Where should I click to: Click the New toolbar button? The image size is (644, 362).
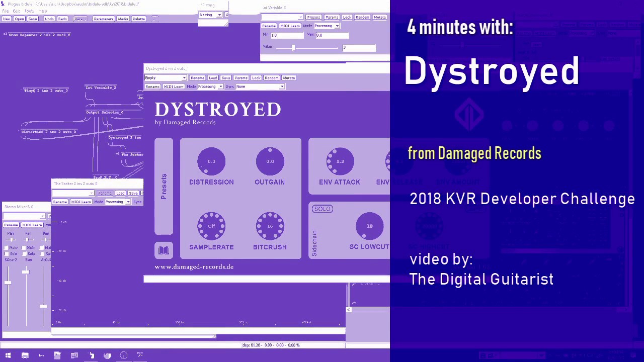7,19
